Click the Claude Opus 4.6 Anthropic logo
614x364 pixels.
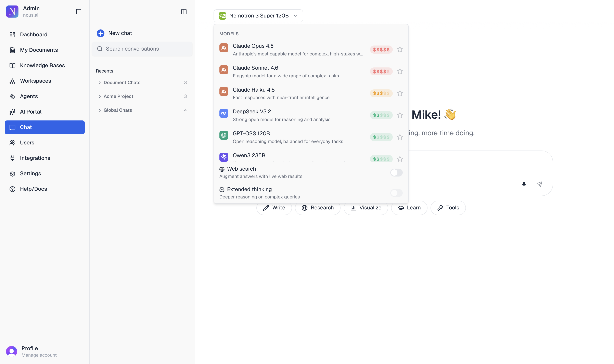[x=224, y=48]
